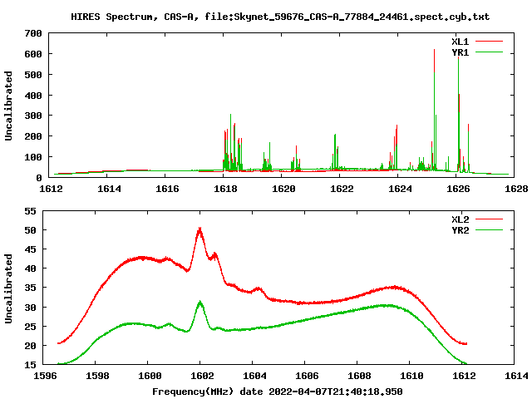Click the 1618 x-axis tick label
Viewport: 532px width, 399px height.
(x=225, y=189)
